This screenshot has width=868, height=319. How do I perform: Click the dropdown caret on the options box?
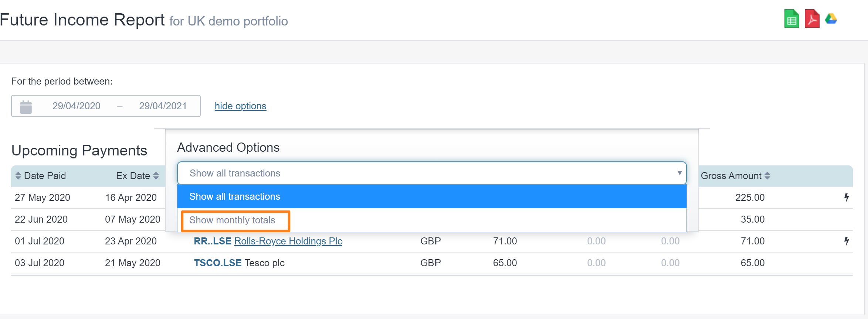pos(679,173)
